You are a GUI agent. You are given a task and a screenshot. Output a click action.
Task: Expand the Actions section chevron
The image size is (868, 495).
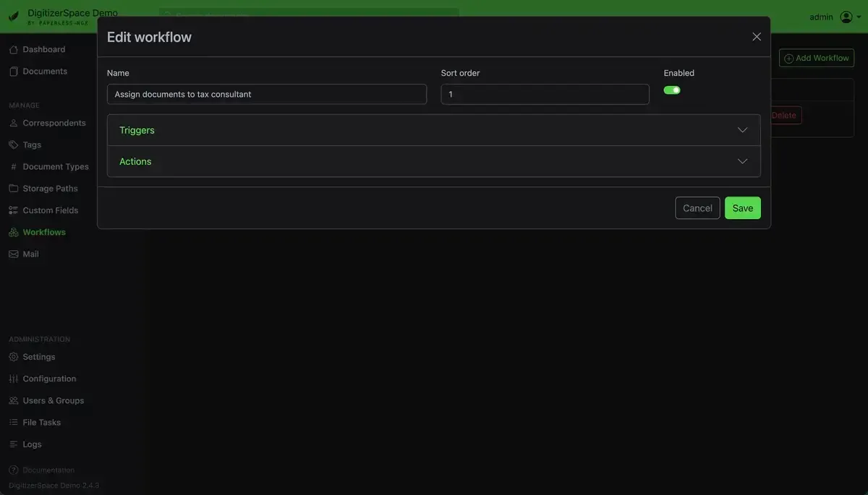[742, 161]
